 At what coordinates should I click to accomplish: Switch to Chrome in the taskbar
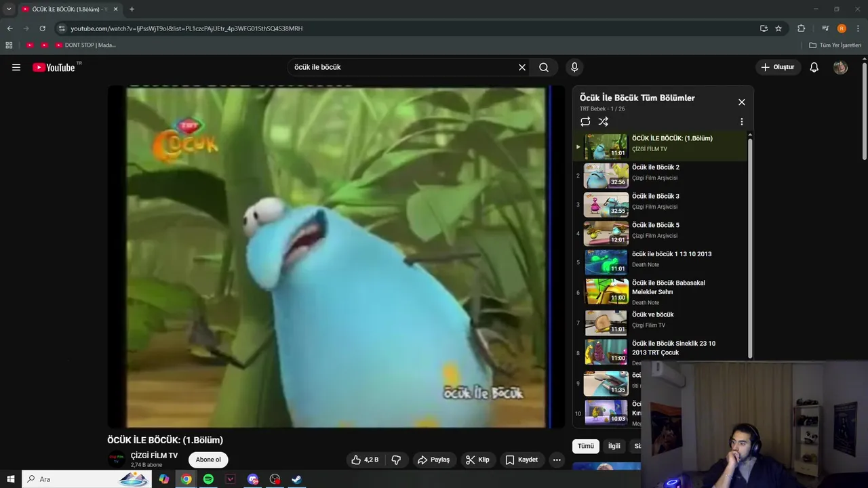pyautogui.click(x=186, y=479)
